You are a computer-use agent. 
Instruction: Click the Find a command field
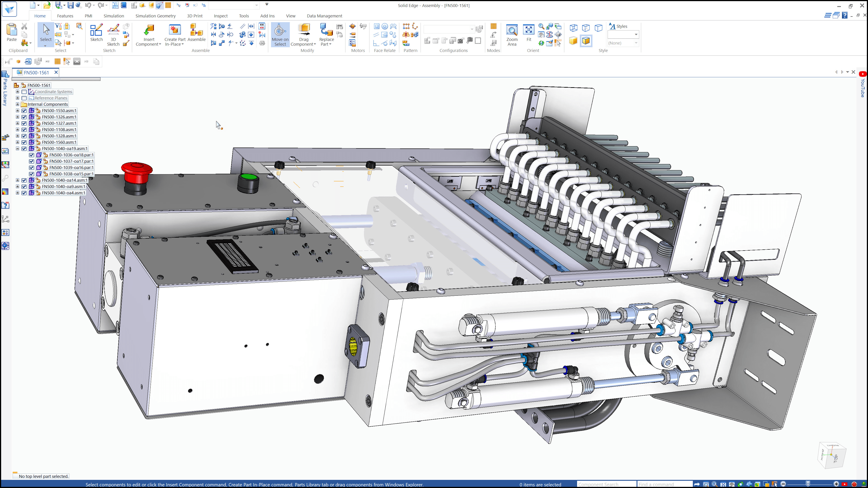(x=663, y=484)
